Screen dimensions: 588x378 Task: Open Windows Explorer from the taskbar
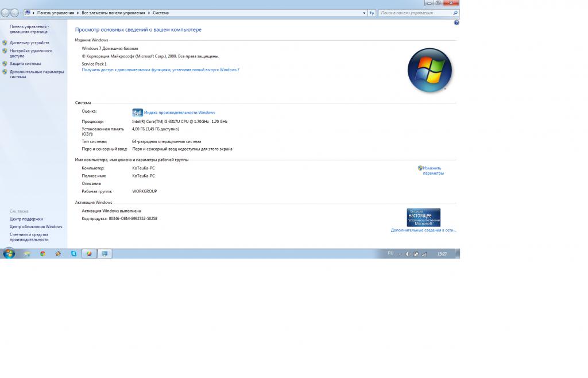(x=27, y=253)
